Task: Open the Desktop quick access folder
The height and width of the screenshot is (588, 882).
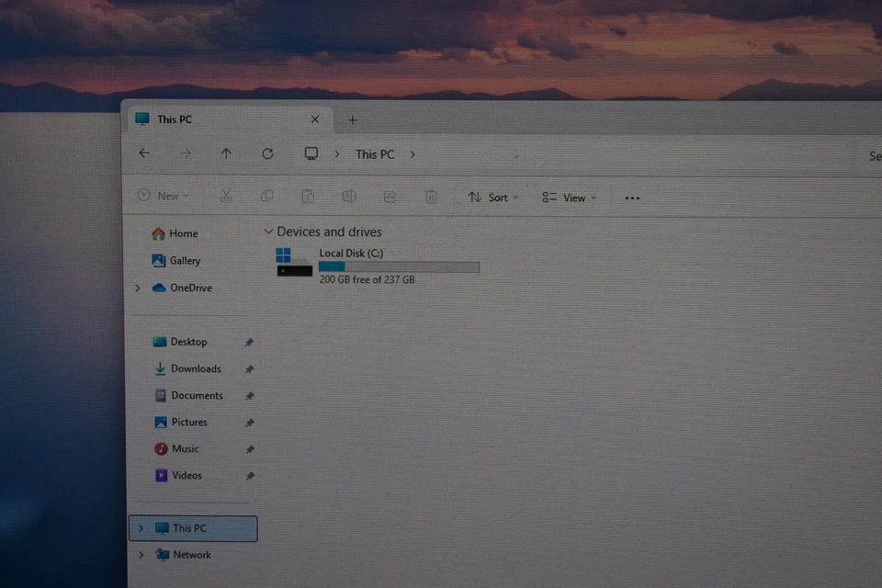Action: click(180, 342)
